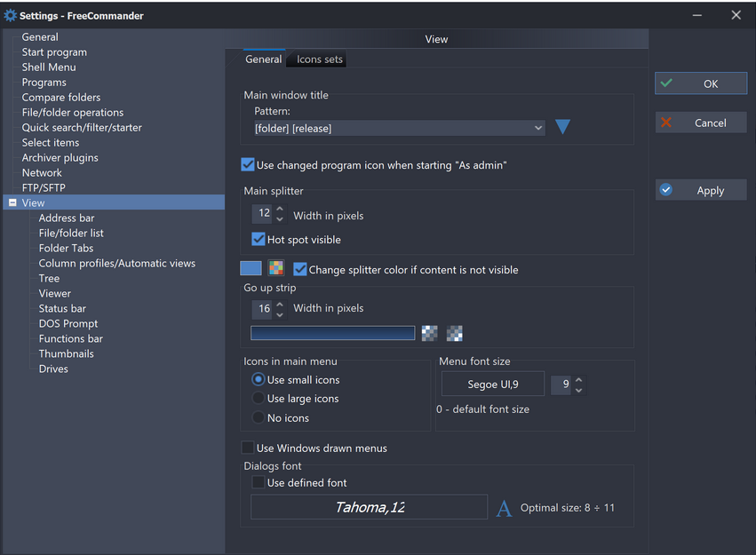
Task: Click the blue check icon on the Apply button
Action: [666, 190]
